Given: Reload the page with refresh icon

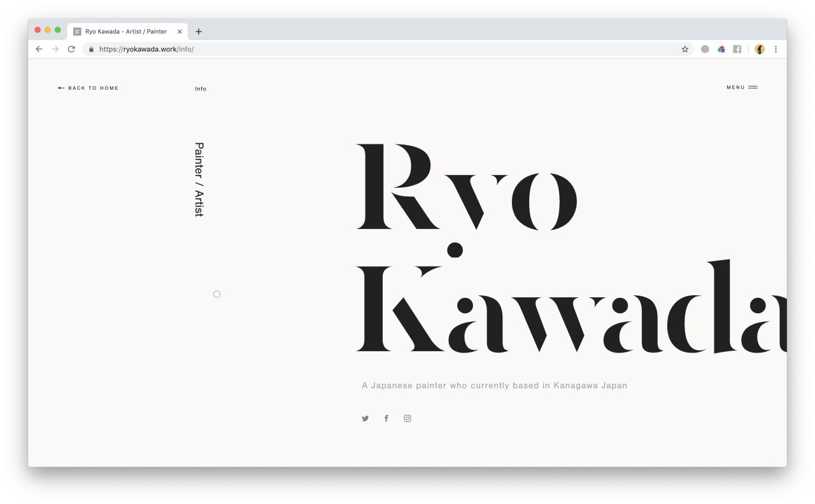Looking at the screenshot, I should [71, 49].
